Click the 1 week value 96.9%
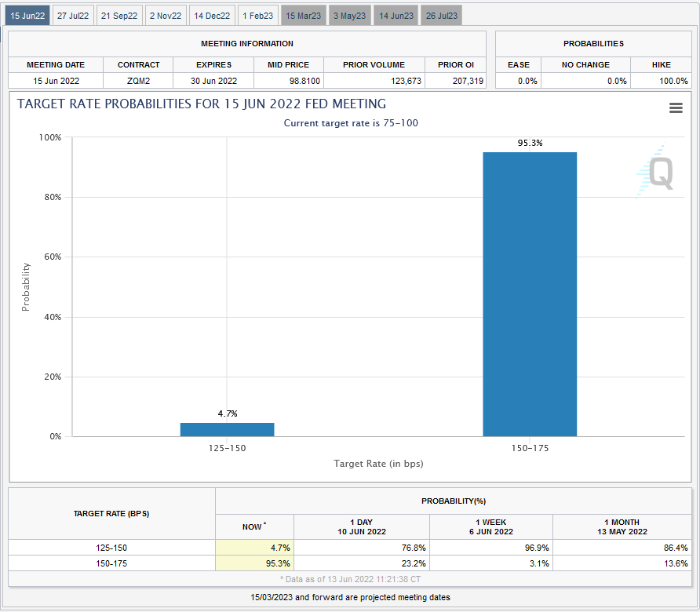 [537, 548]
